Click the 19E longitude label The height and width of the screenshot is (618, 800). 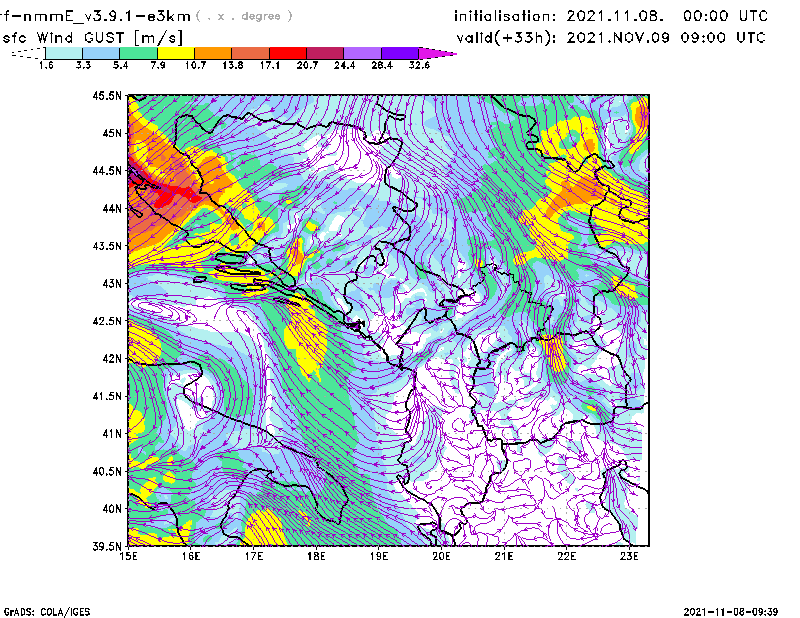379,556
